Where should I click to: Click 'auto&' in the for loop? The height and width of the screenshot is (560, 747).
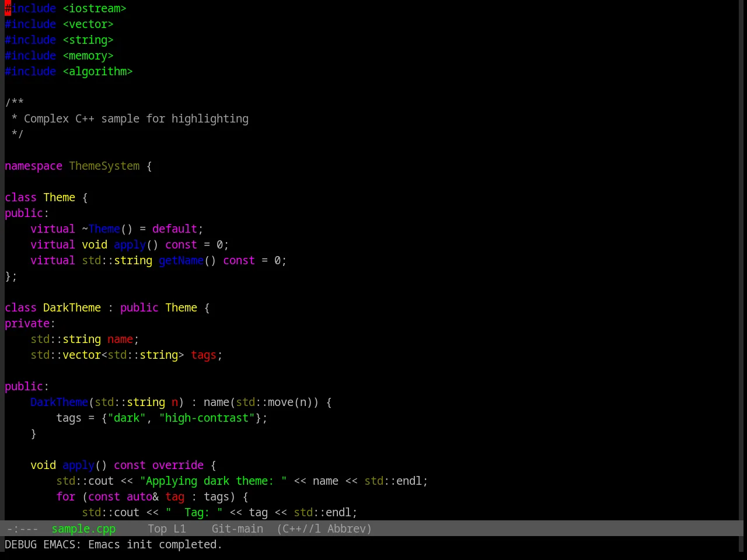tap(142, 496)
